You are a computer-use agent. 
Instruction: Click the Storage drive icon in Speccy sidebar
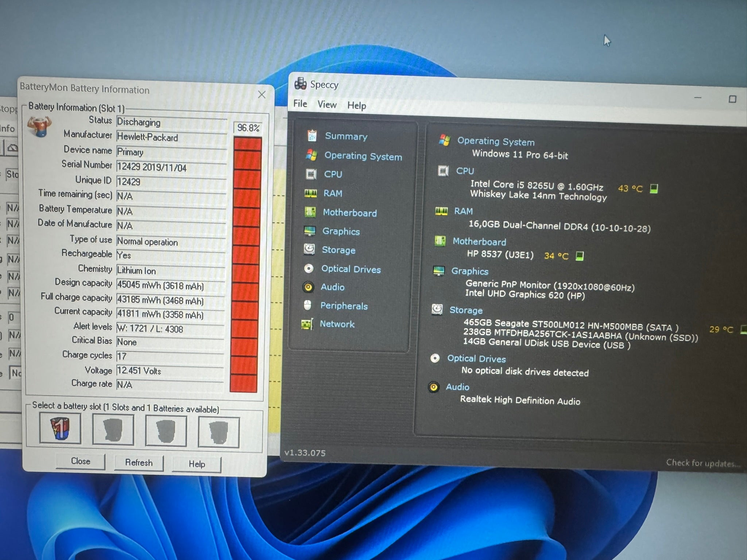[309, 249]
